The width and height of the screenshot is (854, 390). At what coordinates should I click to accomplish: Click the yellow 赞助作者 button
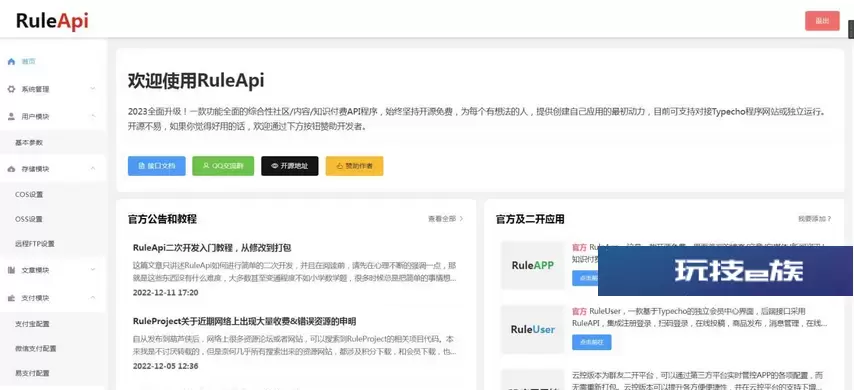point(354,166)
